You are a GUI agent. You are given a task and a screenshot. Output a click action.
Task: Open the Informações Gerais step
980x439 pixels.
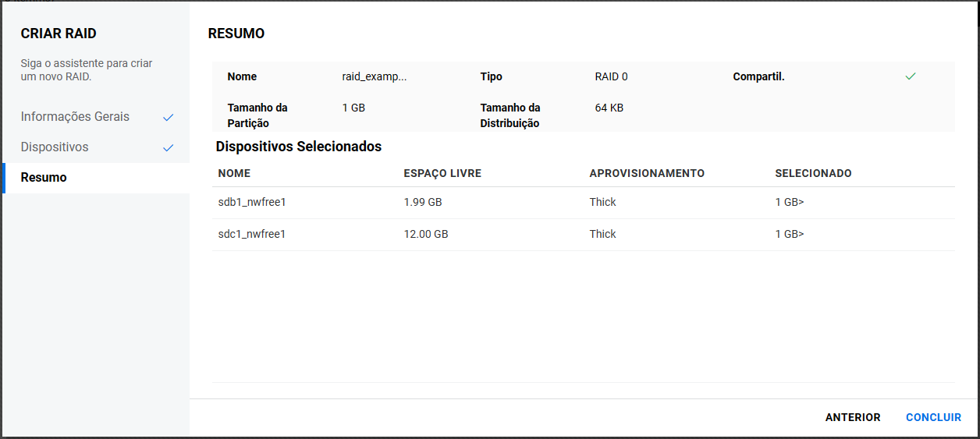pos(76,117)
